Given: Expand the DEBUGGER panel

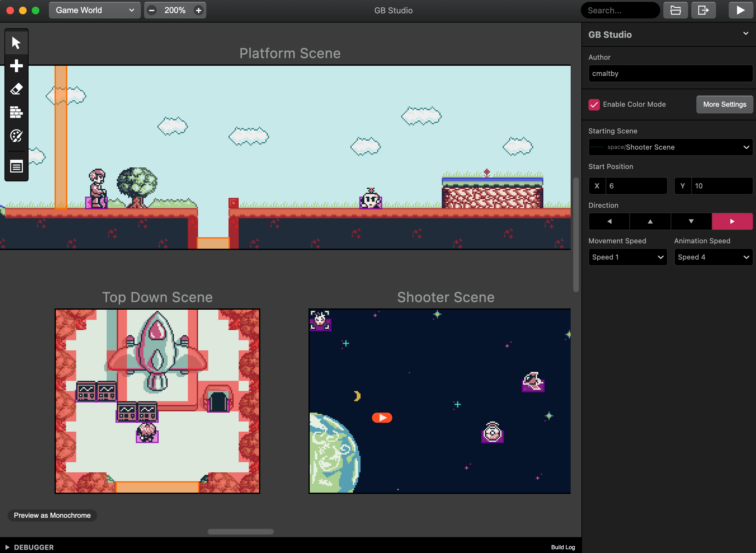Looking at the screenshot, I should pyautogui.click(x=30, y=547).
